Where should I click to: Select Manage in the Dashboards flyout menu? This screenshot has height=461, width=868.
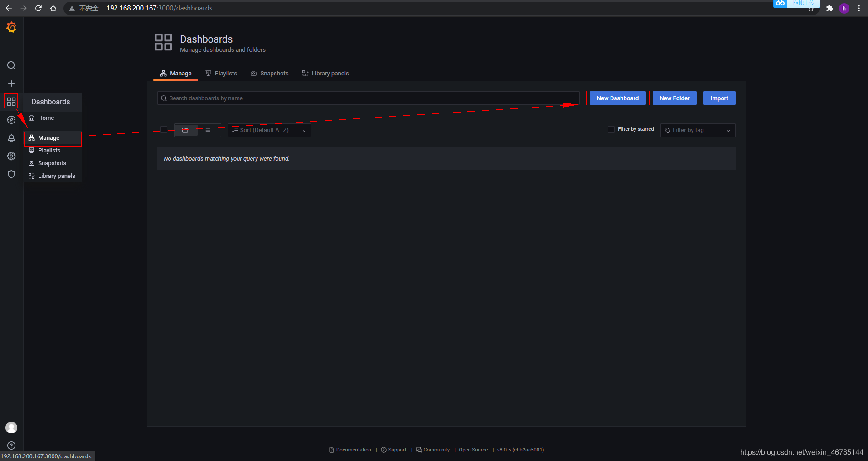coord(53,138)
